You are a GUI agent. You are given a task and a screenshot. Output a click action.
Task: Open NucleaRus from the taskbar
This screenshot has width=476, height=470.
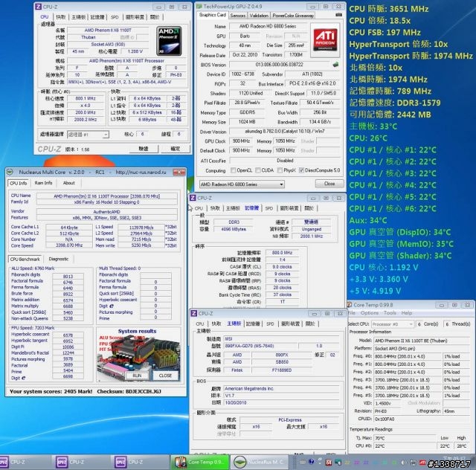[x=260, y=462]
